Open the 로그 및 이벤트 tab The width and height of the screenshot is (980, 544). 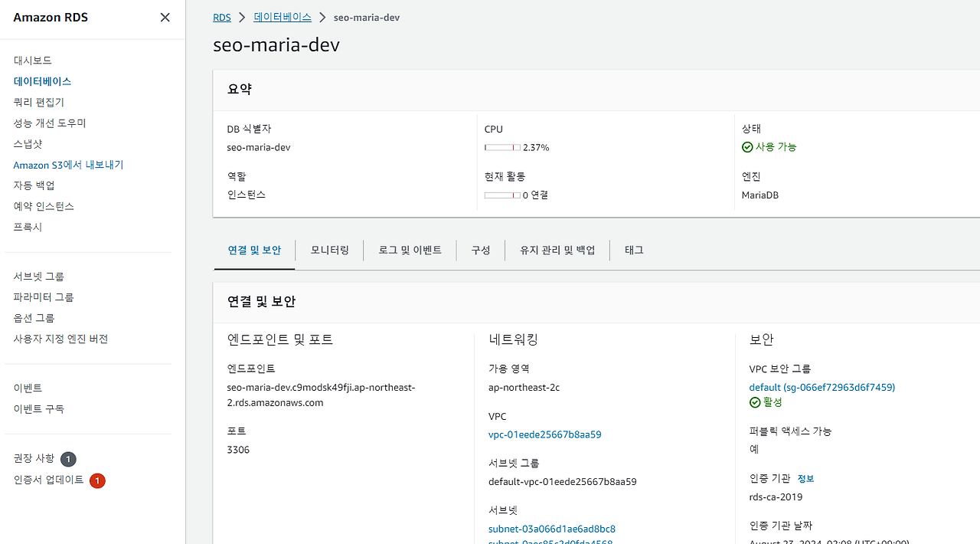click(x=410, y=250)
